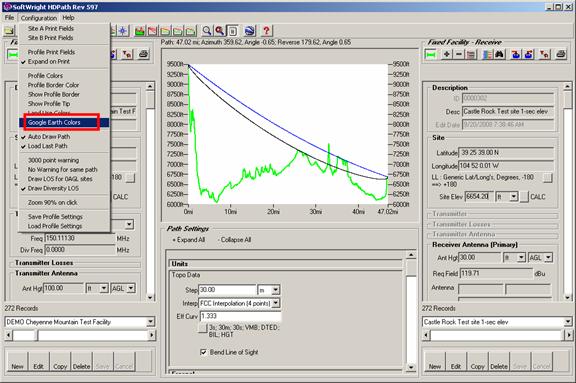
Task: Select Save Profile Settings menu item
Action: [x=64, y=217]
